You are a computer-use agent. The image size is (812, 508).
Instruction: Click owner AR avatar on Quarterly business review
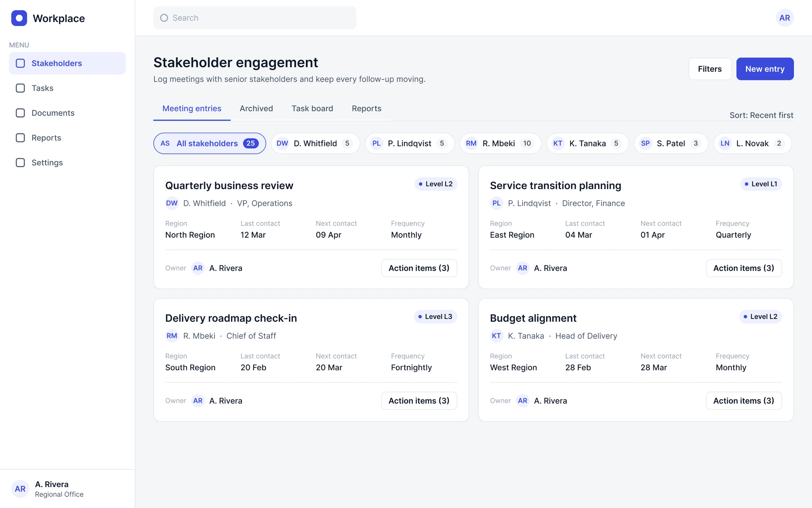coord(198,268)
